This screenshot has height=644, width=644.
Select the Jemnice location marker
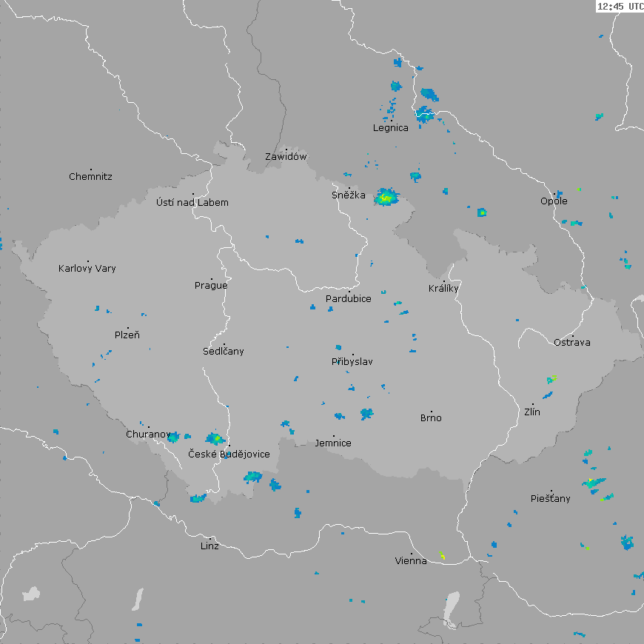[x=333, y=437]
